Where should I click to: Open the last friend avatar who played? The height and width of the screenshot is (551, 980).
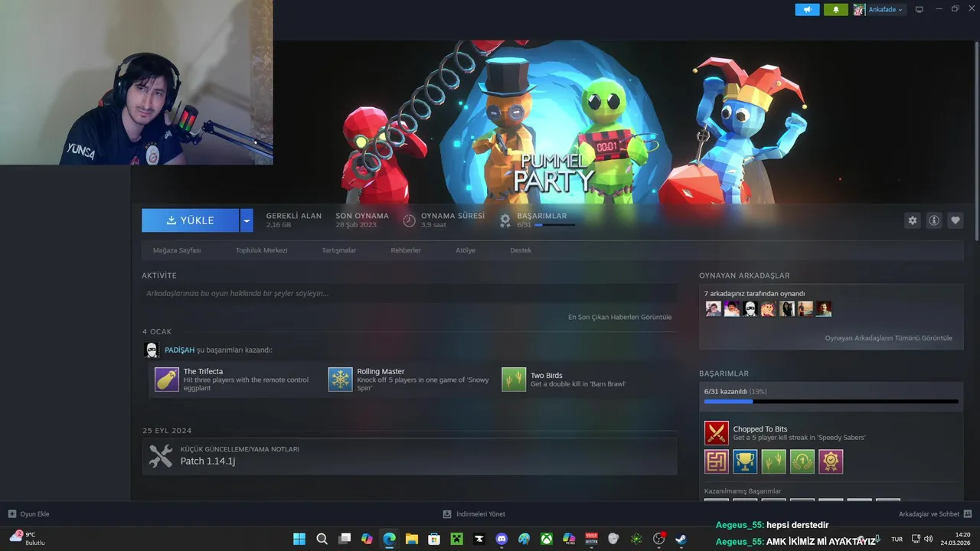point(823,309)
